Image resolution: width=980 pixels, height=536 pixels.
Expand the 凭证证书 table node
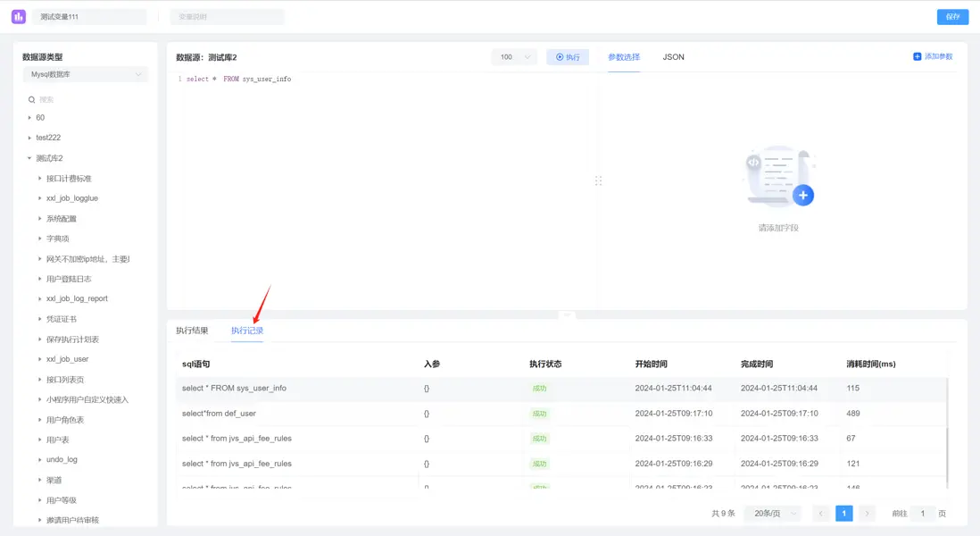39,319
